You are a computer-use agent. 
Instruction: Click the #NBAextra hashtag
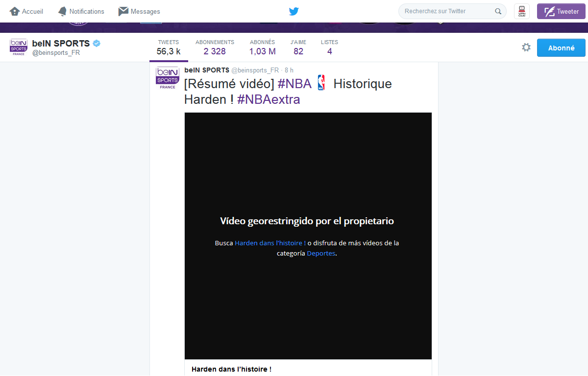(x=269, y=99)
